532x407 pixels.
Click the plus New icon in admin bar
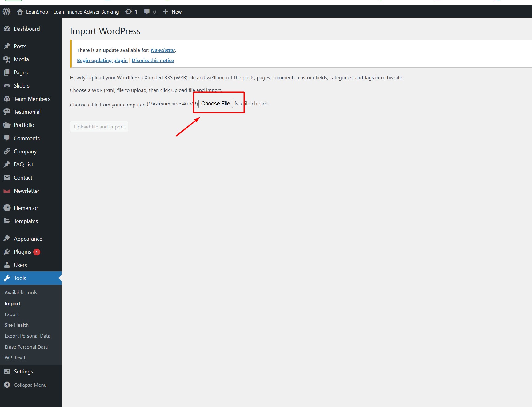pyautogui.click(x=166, y=12)
